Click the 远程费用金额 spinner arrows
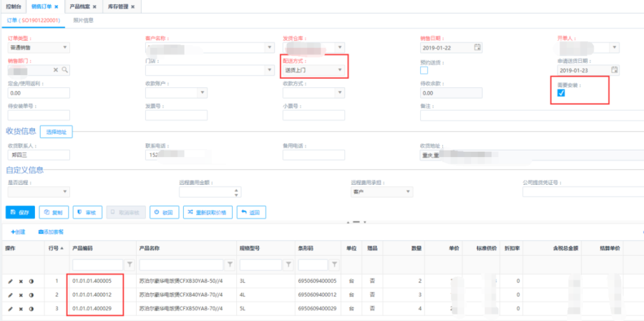644x321 pixels. pos(235,192)
